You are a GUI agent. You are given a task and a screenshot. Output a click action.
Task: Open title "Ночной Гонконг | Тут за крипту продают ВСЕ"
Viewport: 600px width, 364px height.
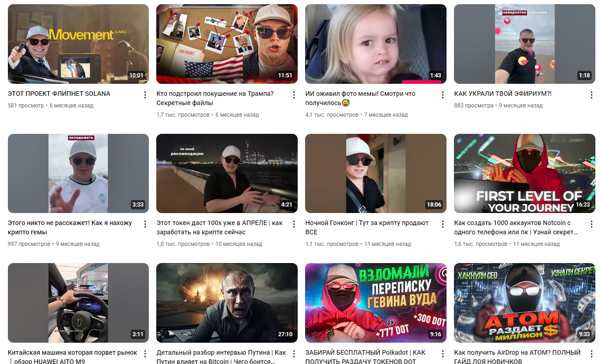pyautogui.click(x=367, y=227)
